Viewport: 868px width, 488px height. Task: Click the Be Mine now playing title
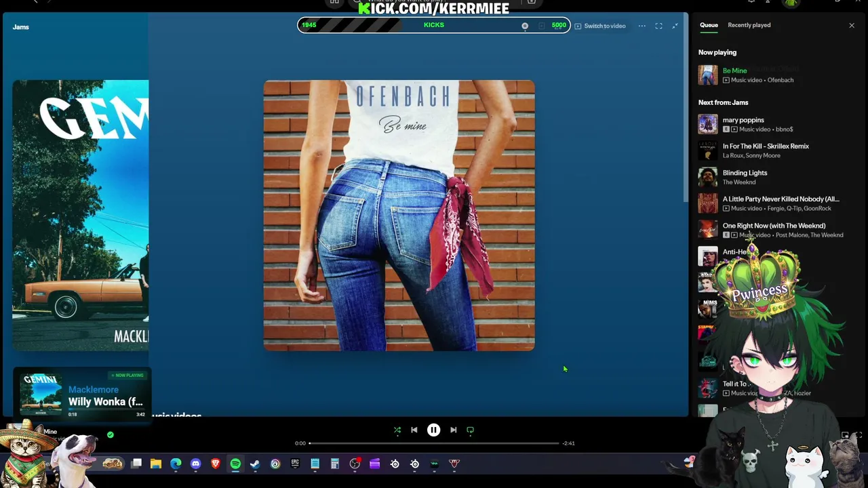(x=734, y=70)
